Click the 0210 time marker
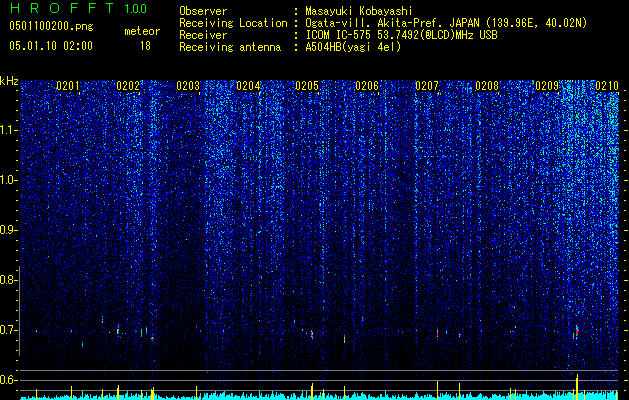629x400 pixels. pyautogui.click(x=607, y=85)
